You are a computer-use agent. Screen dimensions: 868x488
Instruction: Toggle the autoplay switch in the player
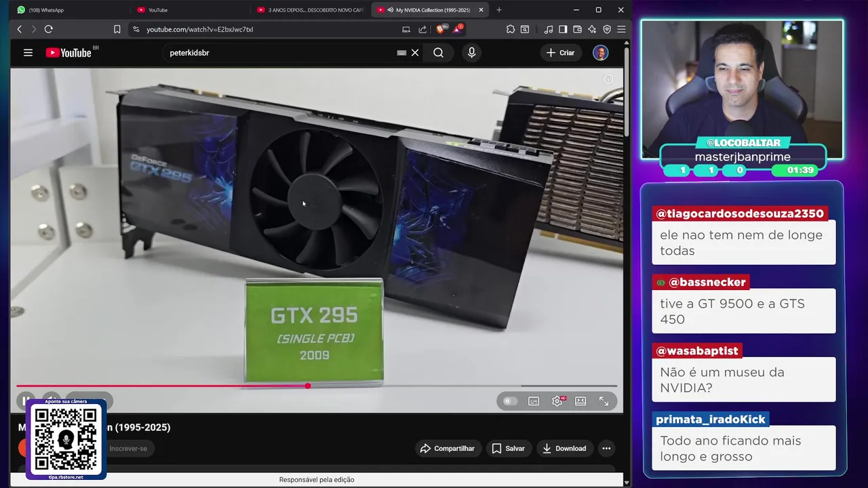tap(510, 401)
